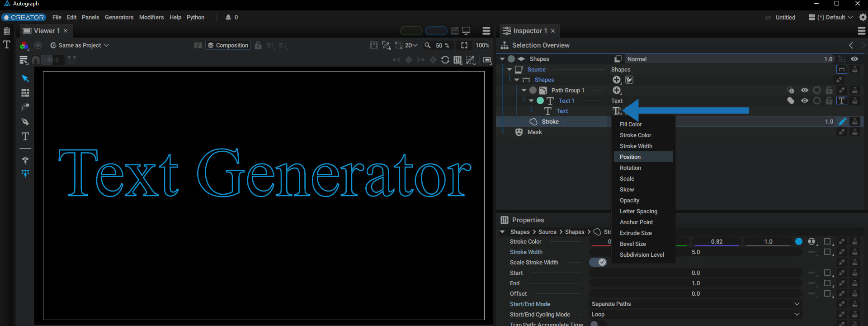Click the align lines icon below color channels
Image resolution: width=868 pixels, height=326 pixels.
tap(24, 60)
